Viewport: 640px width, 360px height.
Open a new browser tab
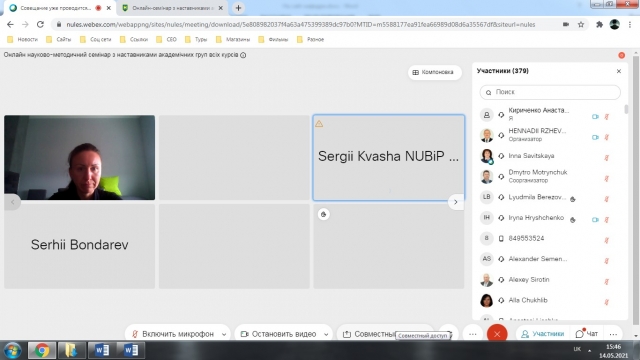pyautogui.click(x=238, y=8)
